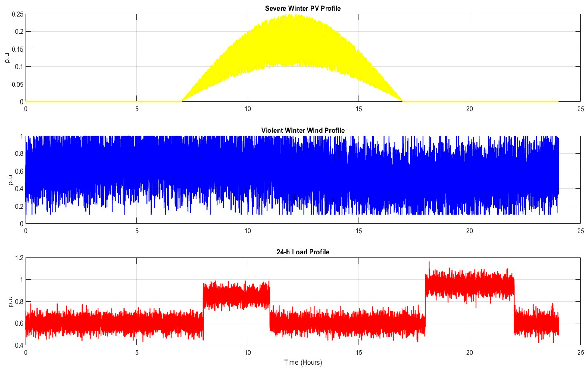The image size is (588, 371).
Task: Click the 20 x-axis tick of load plot
Action: pos(470,353)
